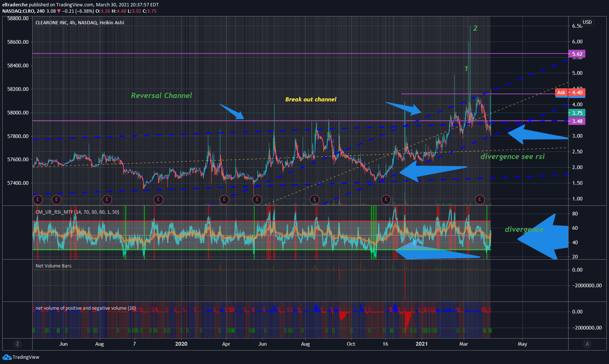Click net volume of positive and negative volume legend

point(86,308)
